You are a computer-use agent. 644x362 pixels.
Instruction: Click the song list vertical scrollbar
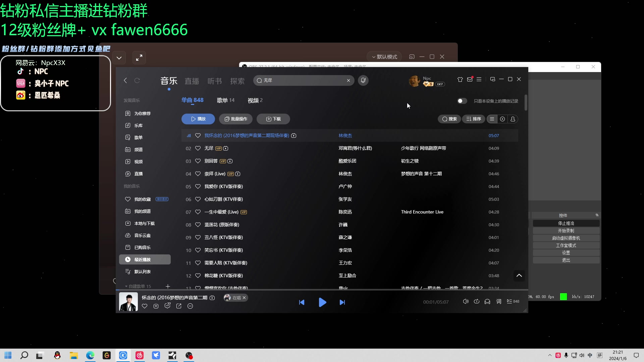526,103
